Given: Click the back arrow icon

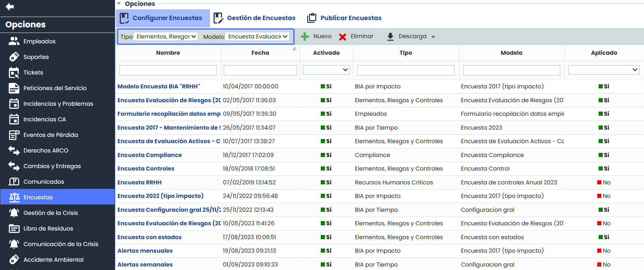Looking at the screenshot, I should click(x=10, y=7).
